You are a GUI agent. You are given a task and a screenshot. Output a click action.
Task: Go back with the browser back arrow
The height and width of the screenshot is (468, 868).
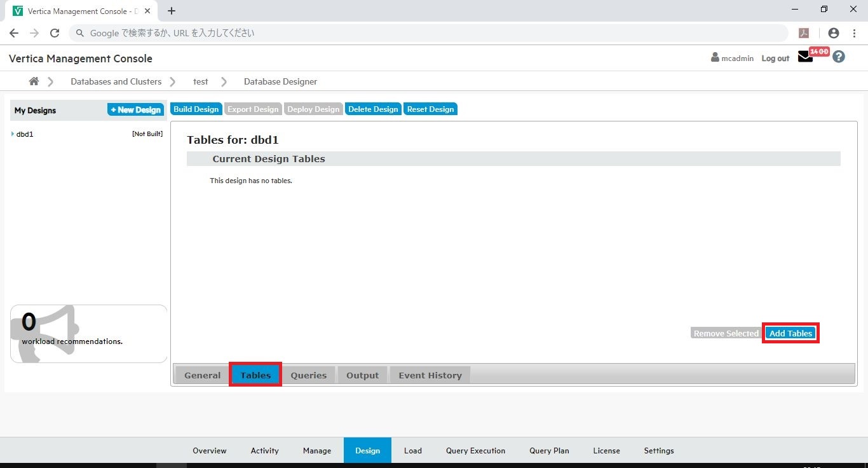click(x=14, y=33)
